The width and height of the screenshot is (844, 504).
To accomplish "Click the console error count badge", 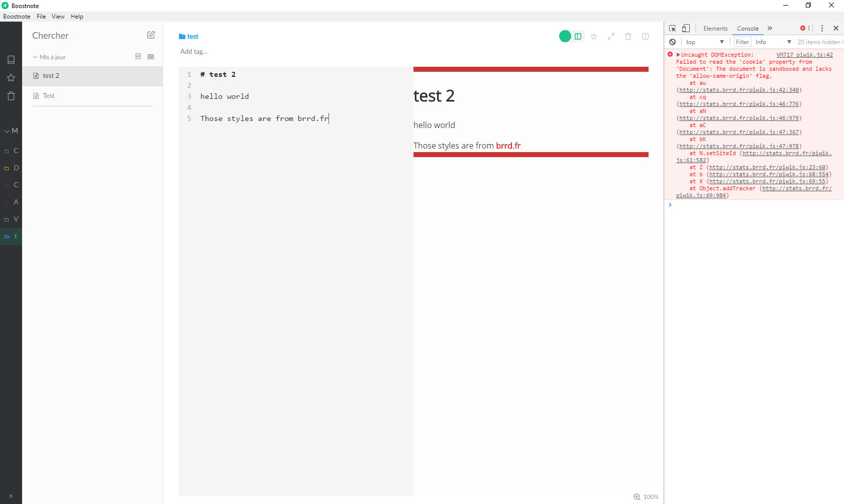I will tap(805, 29).
